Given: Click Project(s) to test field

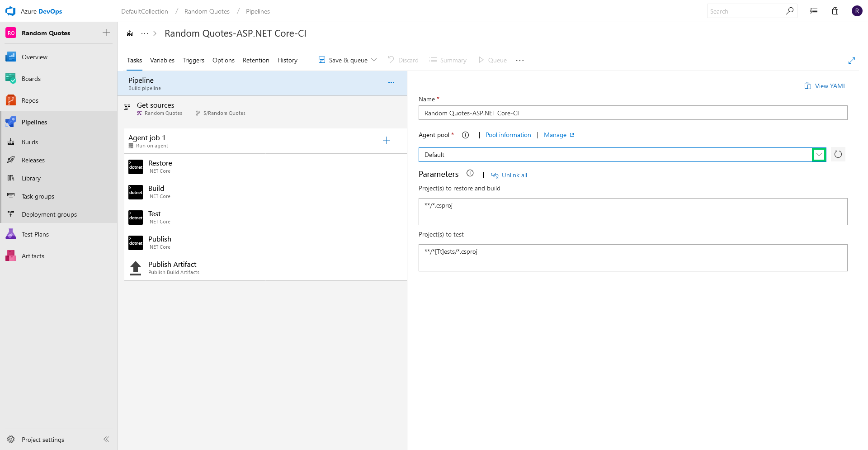Looking at the screenshot, I should pyautogui.click(x=633, y=258).
